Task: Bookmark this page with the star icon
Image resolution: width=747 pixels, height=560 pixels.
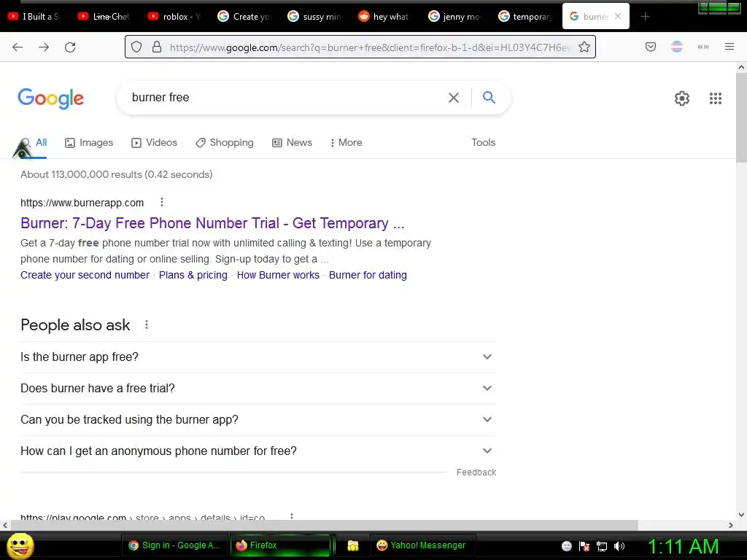Action: pos(584,47)
